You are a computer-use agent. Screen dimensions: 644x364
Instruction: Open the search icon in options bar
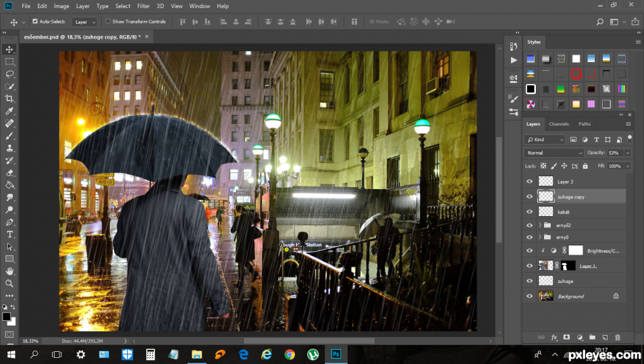599,22
